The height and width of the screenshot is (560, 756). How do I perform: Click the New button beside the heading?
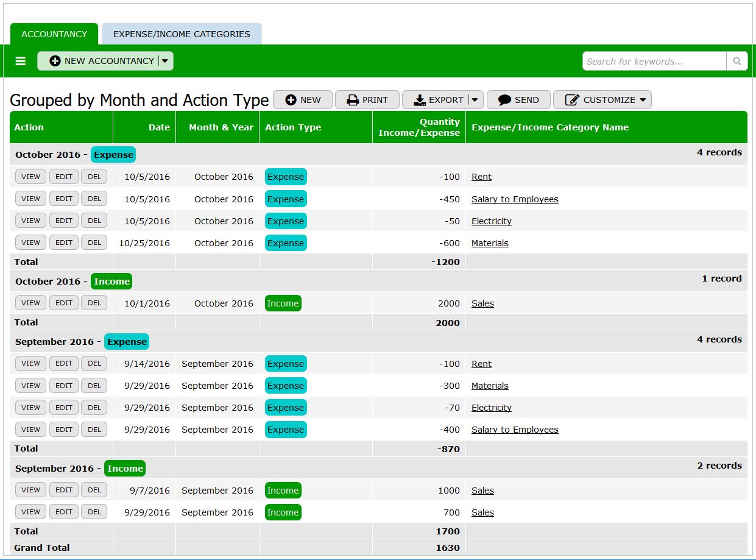303,100
